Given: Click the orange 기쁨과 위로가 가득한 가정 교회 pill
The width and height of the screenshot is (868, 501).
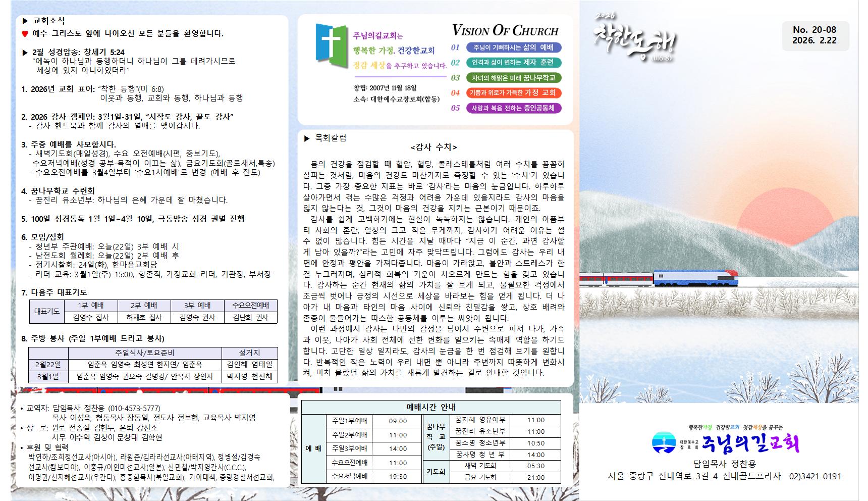Looking at the screenshot, I should 513,93.
